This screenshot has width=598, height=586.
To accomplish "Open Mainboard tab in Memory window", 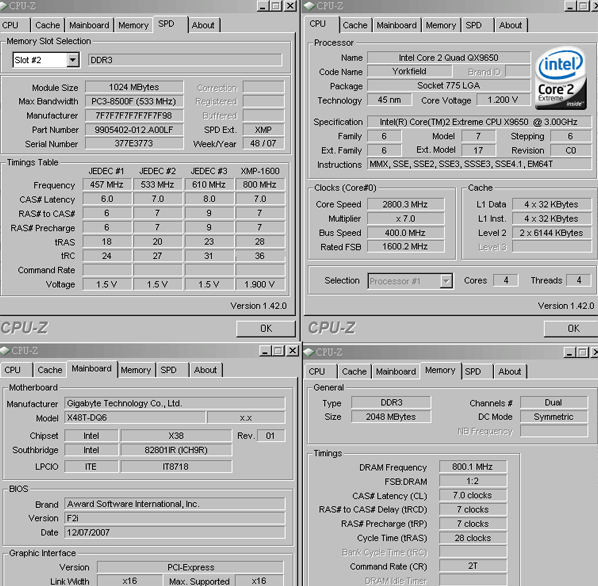I will pos(396,371).
